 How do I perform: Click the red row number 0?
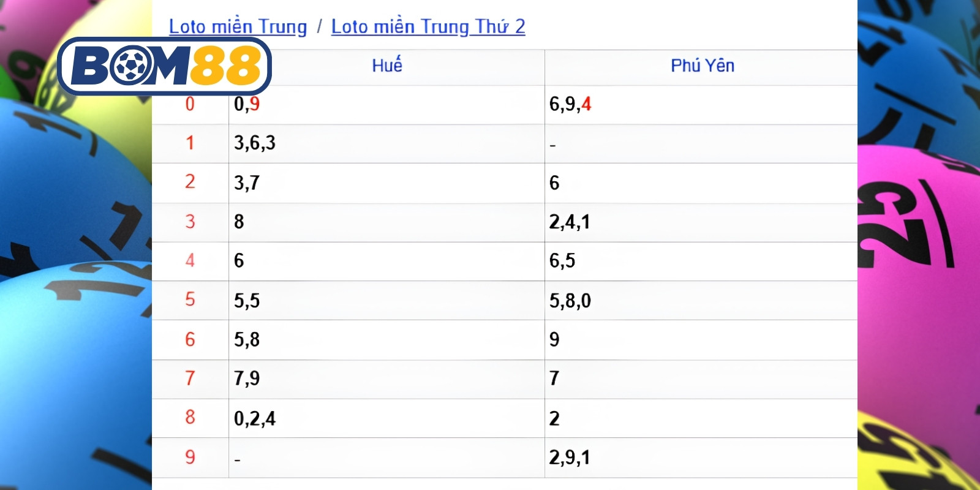(x=190, y=104)
